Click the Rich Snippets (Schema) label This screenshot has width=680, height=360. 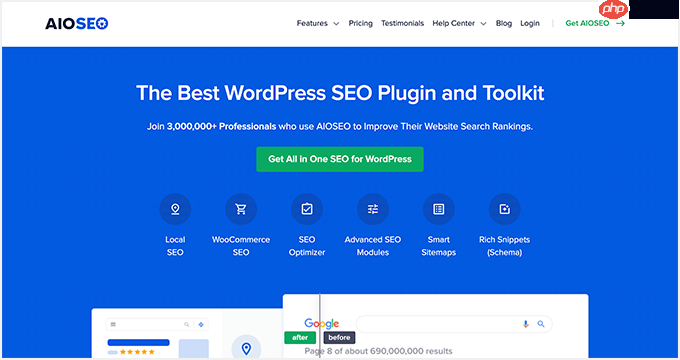505,246
